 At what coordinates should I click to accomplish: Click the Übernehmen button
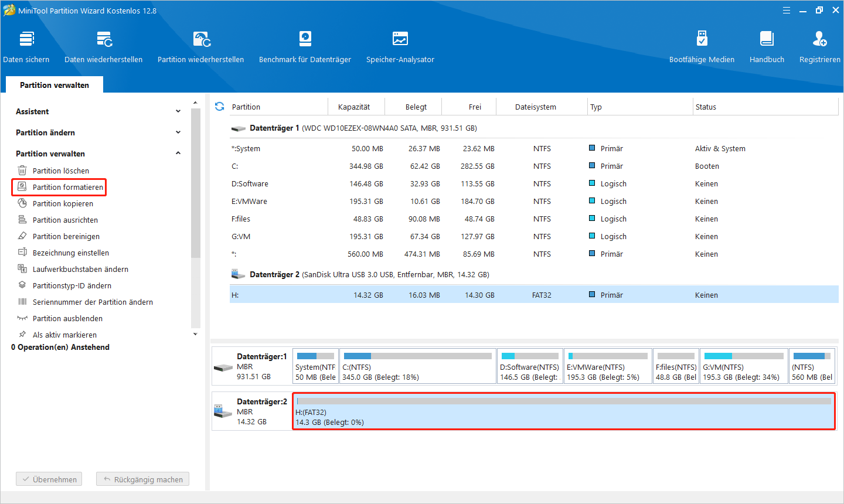[49, 479]
